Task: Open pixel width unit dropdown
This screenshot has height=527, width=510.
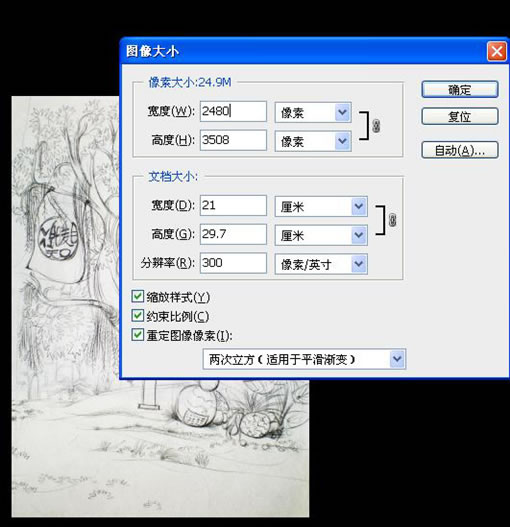Action: click(313, 112)
